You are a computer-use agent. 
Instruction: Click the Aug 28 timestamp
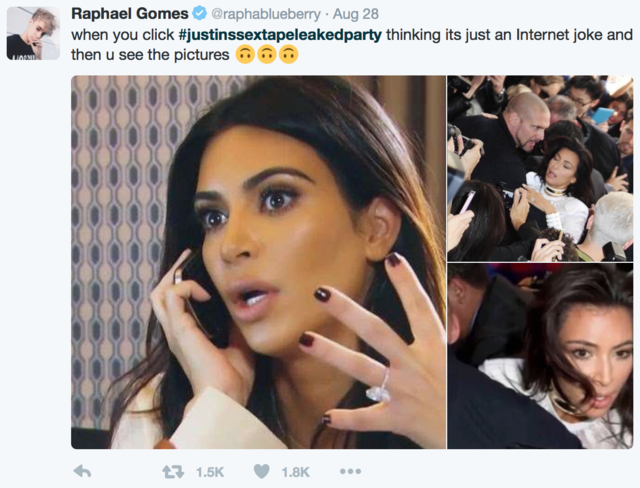coord(356,14)
